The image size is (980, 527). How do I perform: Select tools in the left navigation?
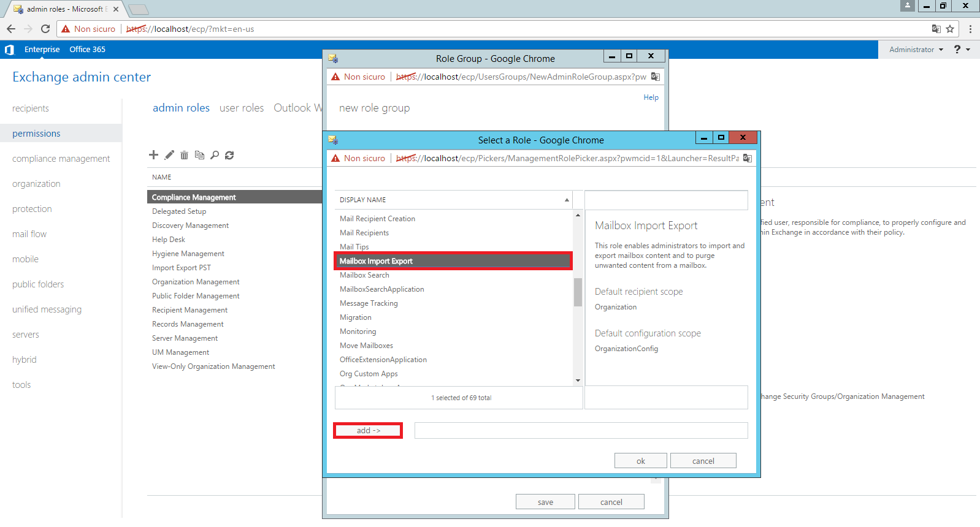coord(21,385)
